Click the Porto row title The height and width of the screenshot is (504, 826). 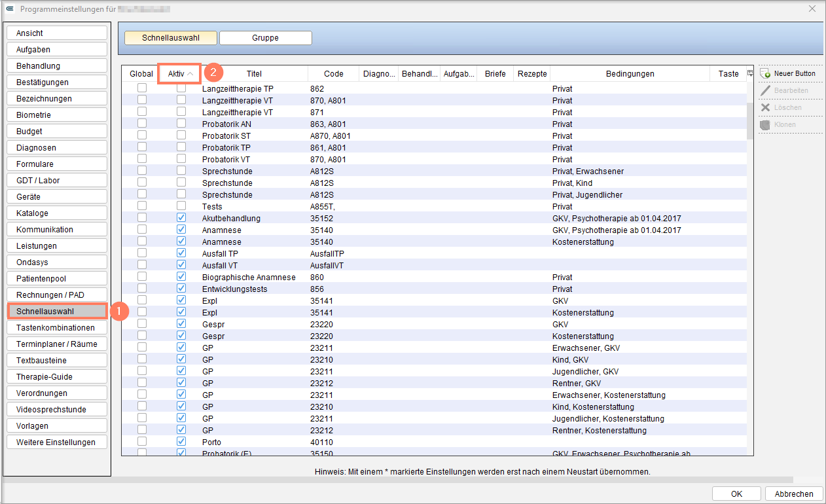point(212,442)
